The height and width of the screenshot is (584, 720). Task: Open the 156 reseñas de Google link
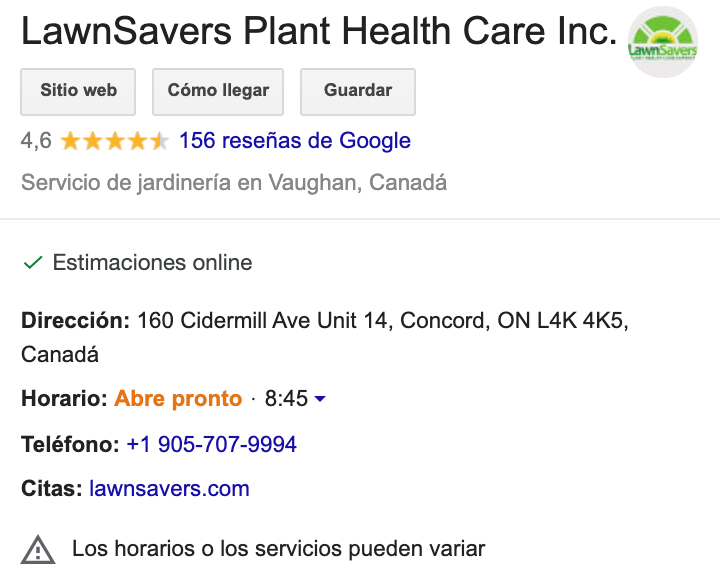[294, 141]
